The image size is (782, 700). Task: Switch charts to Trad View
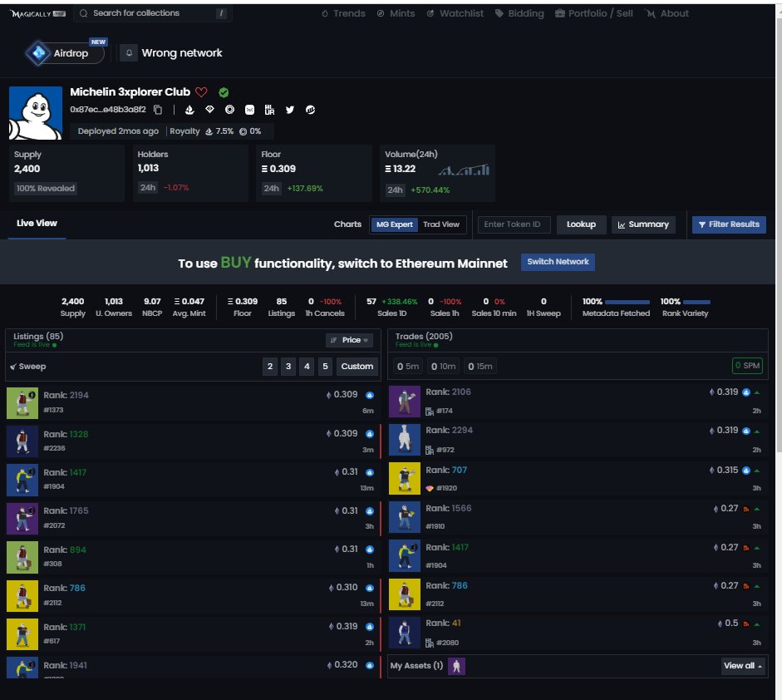click(441, 224)
